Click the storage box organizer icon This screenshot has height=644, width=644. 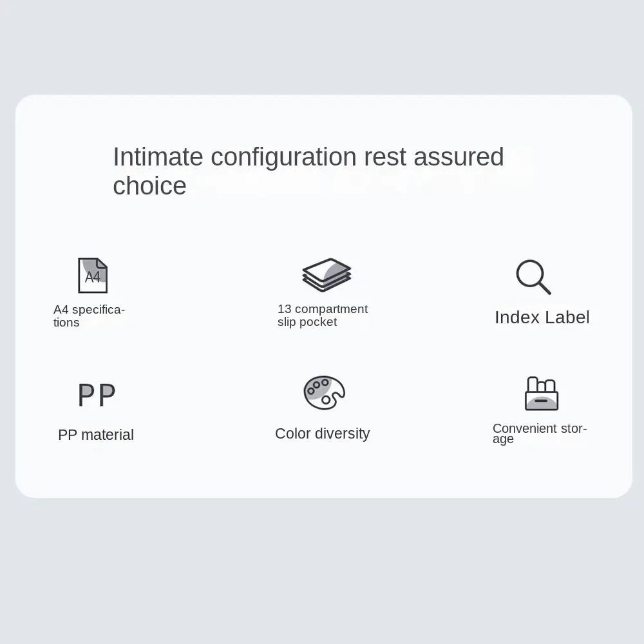pyautogui.click(x=541, y=393)
